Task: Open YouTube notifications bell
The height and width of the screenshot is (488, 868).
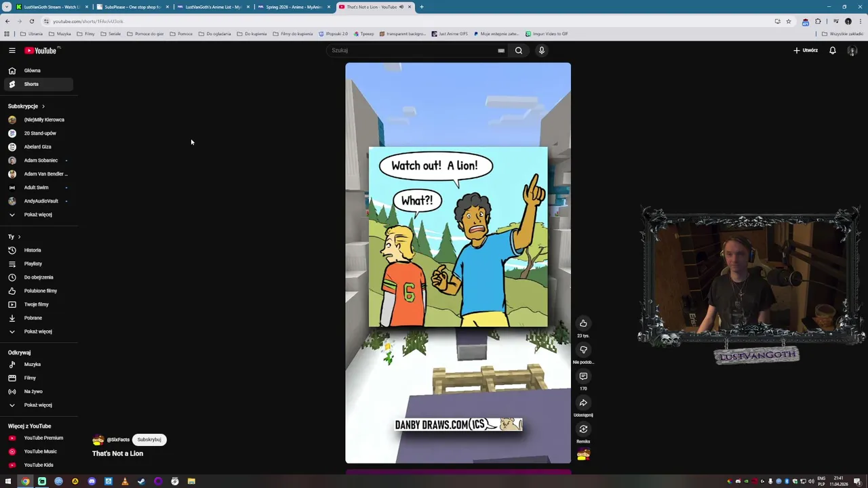Action: tap(832, 50)
